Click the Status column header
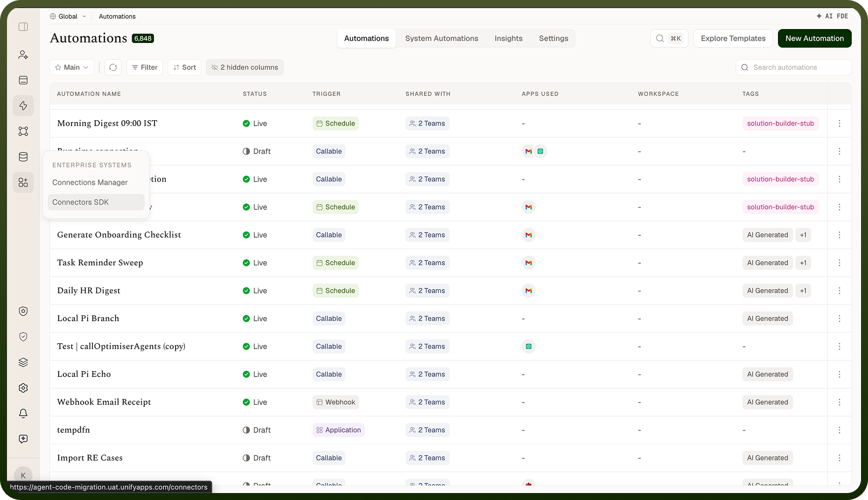Image resolution: width=868 pixels, height=500 pixels. coord(255,94)
